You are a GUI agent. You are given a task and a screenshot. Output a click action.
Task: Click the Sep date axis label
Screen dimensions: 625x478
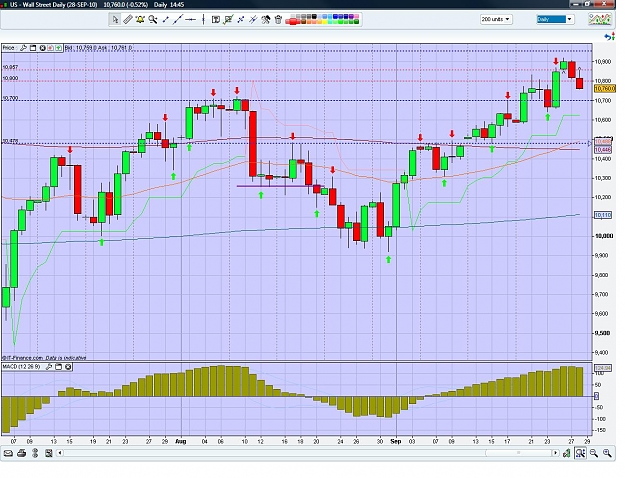pyautogui.click(x=395, y=441)
